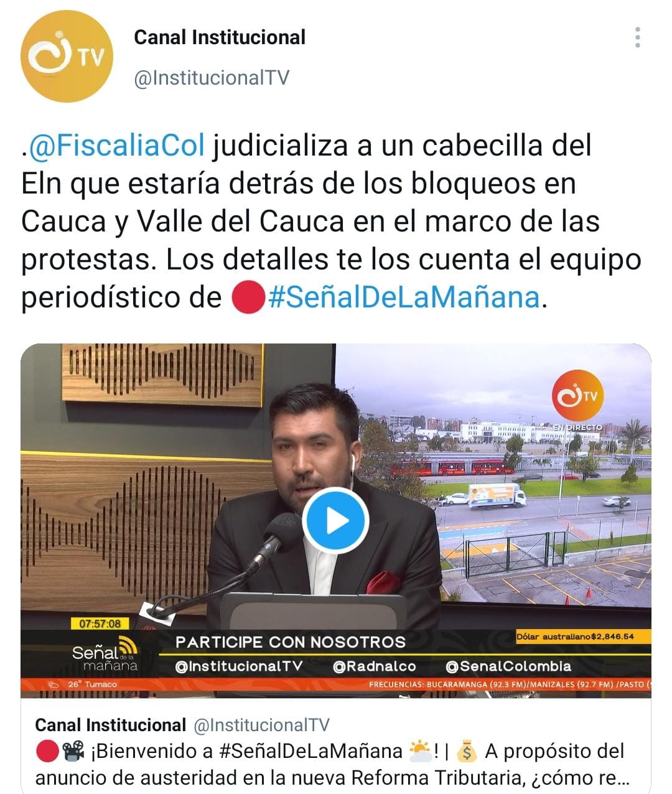Play the embedded video
672x794 pixels.
335,521
